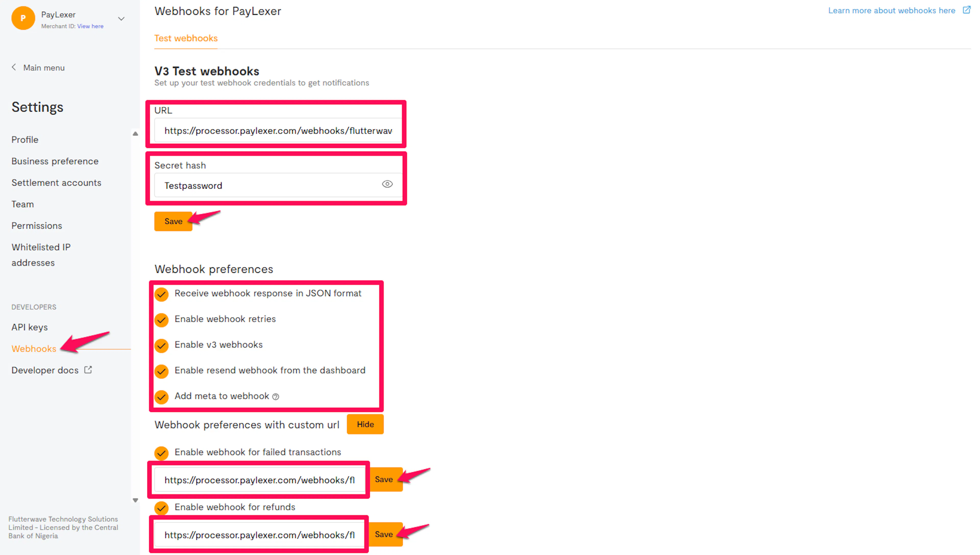The image size is (980, 555).
Task: Disable the Enable v3 webhooks checkbox
Action: point(161,346)
